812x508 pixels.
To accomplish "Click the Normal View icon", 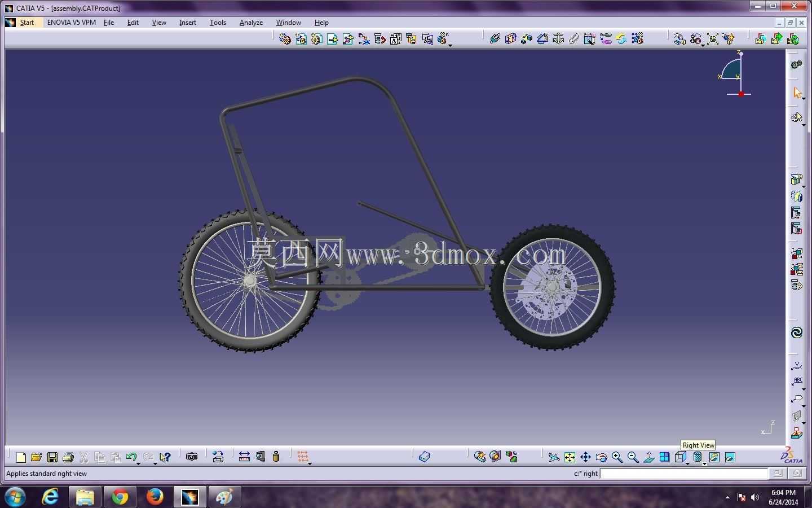I will point(649,457).
